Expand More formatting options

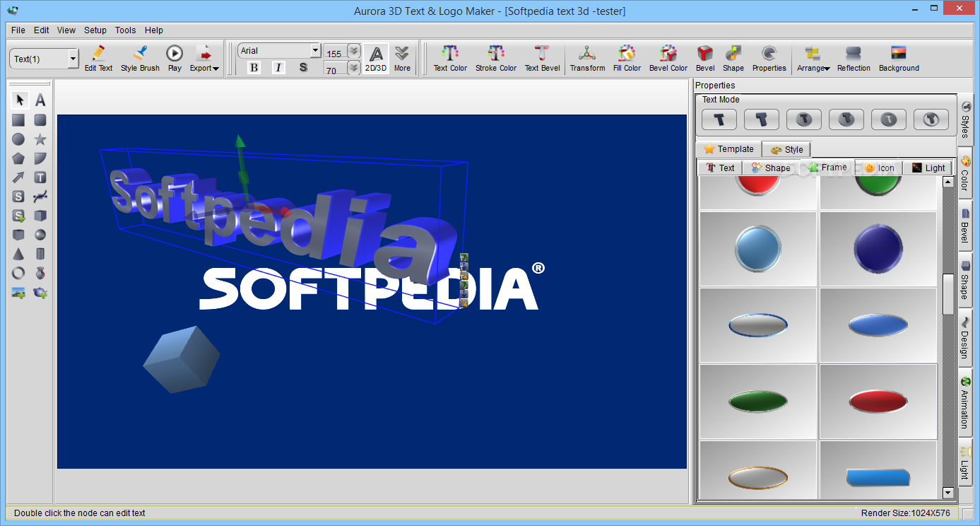point(402,59)
